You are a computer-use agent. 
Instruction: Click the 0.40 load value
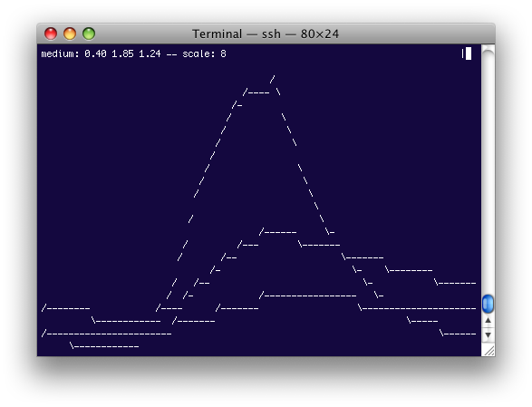95,53
